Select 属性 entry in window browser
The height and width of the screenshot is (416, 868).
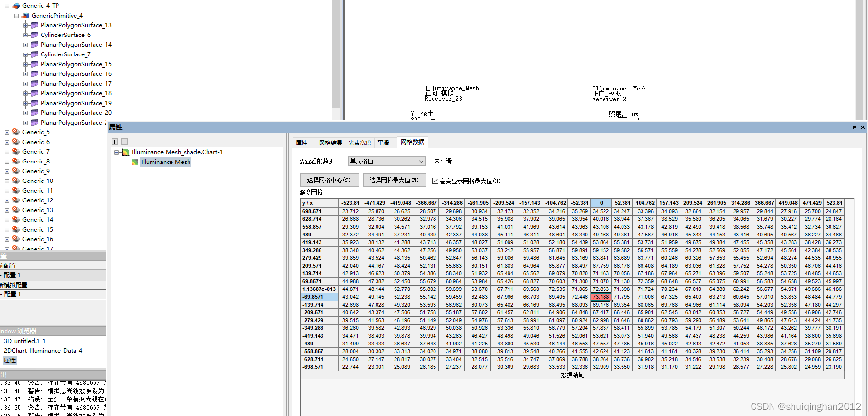tap(10, 361)
